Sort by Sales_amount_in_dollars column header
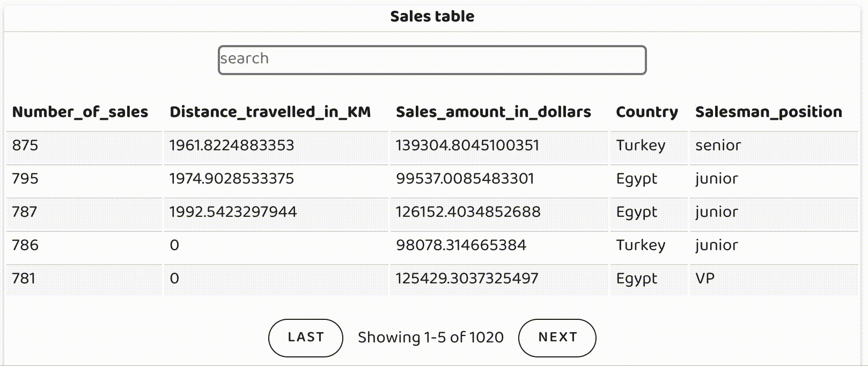 click(x=493, y=112)
